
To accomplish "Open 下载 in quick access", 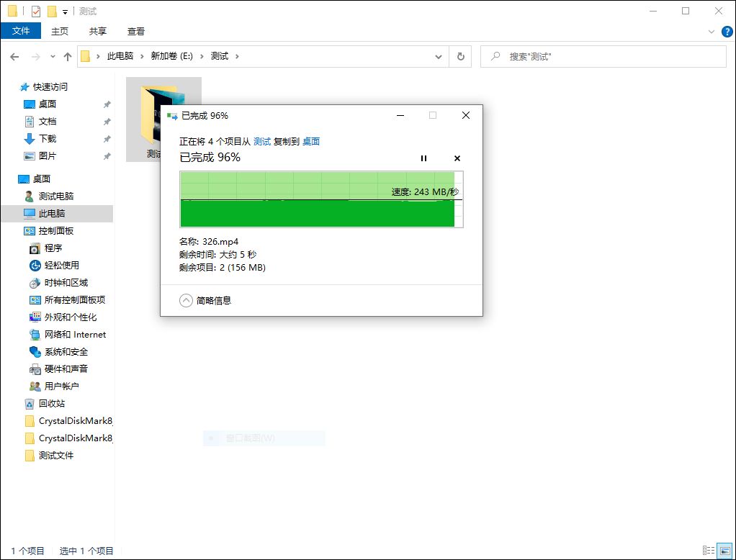I will pos(48,139).
